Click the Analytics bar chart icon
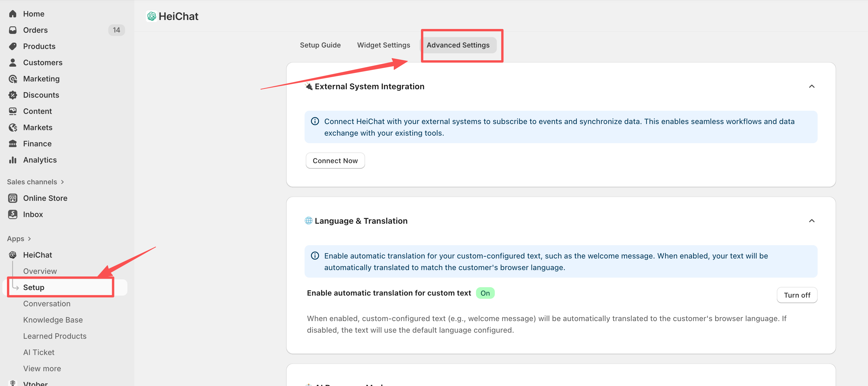Viewport: 868px width, 386px height. click(13, 160)
